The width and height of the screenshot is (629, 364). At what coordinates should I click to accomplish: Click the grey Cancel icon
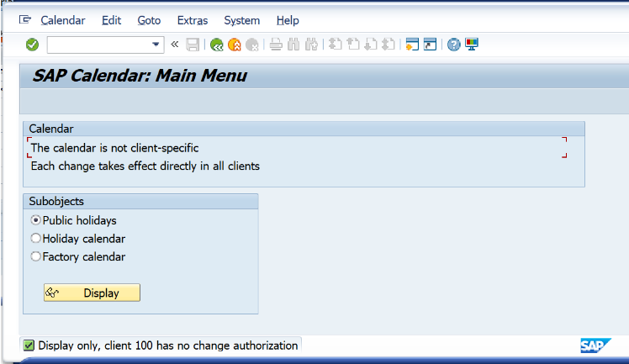[x=252, y=45]
